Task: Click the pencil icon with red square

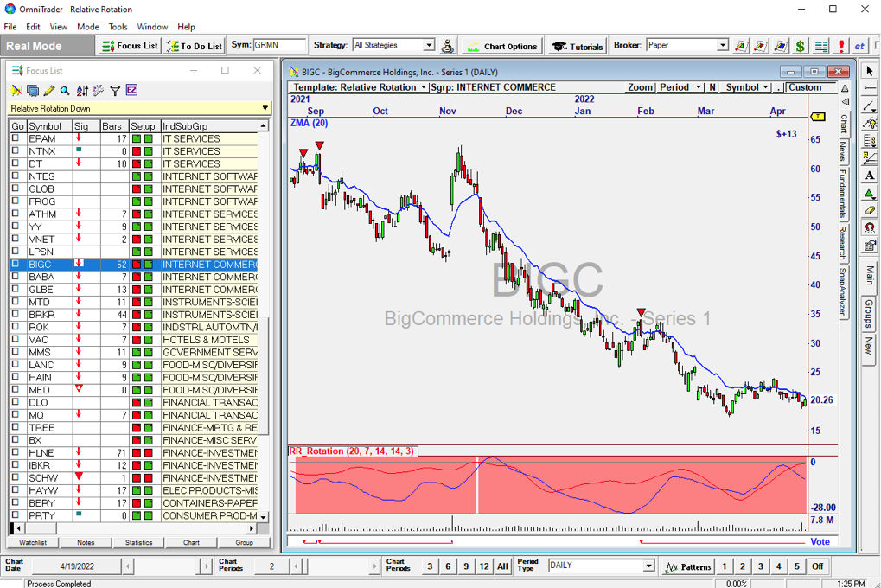Action: [x=761, y=46]
